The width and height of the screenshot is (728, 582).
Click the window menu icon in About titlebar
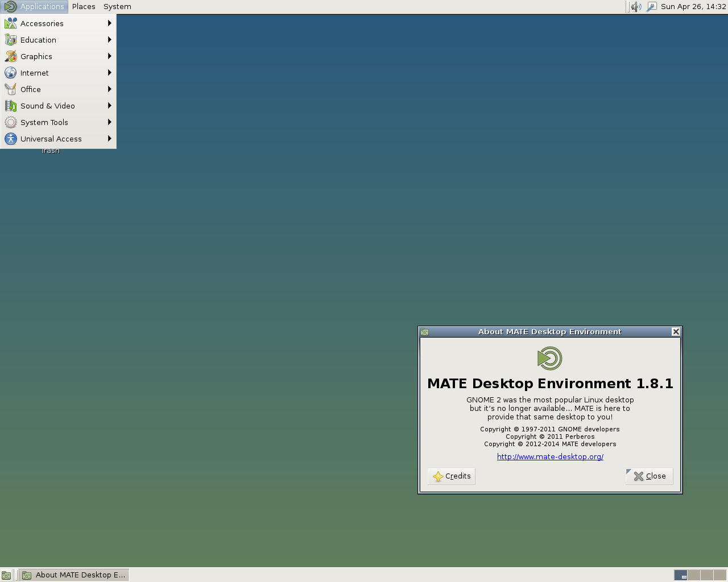(x=424, y=332)
